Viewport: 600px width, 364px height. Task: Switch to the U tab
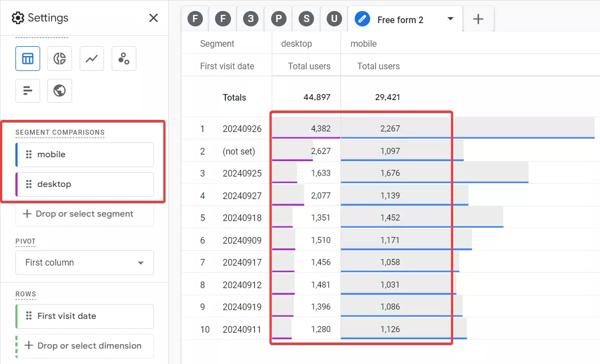tap(334, 18)
